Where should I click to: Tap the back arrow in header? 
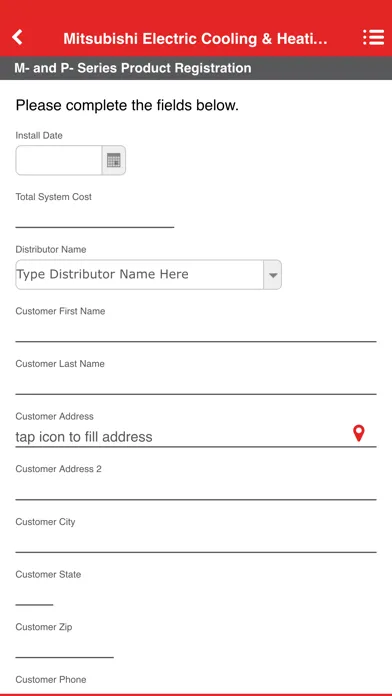[x=17, y=37]
